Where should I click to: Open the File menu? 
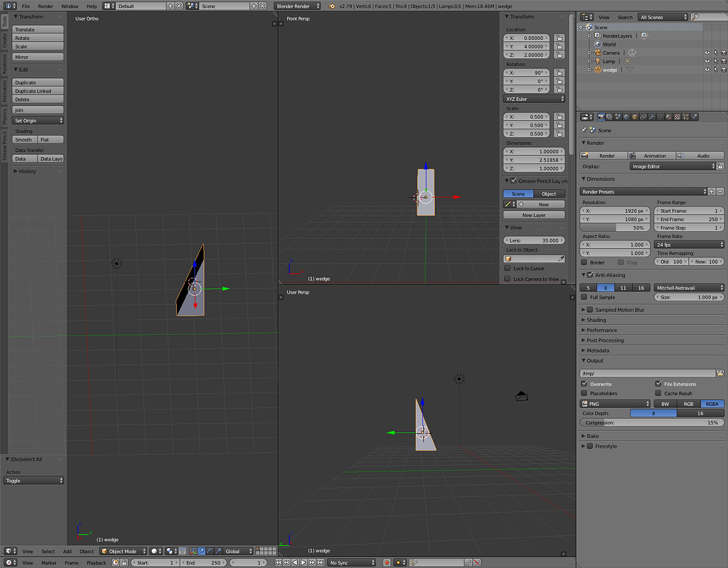26,6
